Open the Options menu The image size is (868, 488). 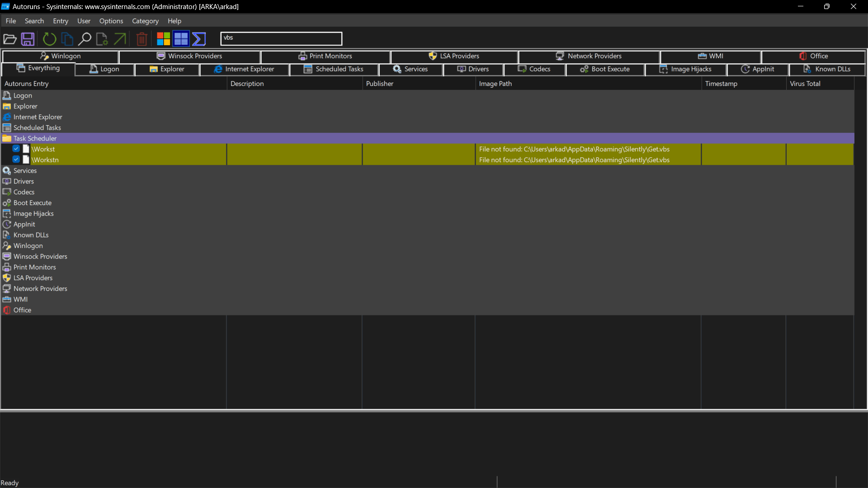[111, 21]
